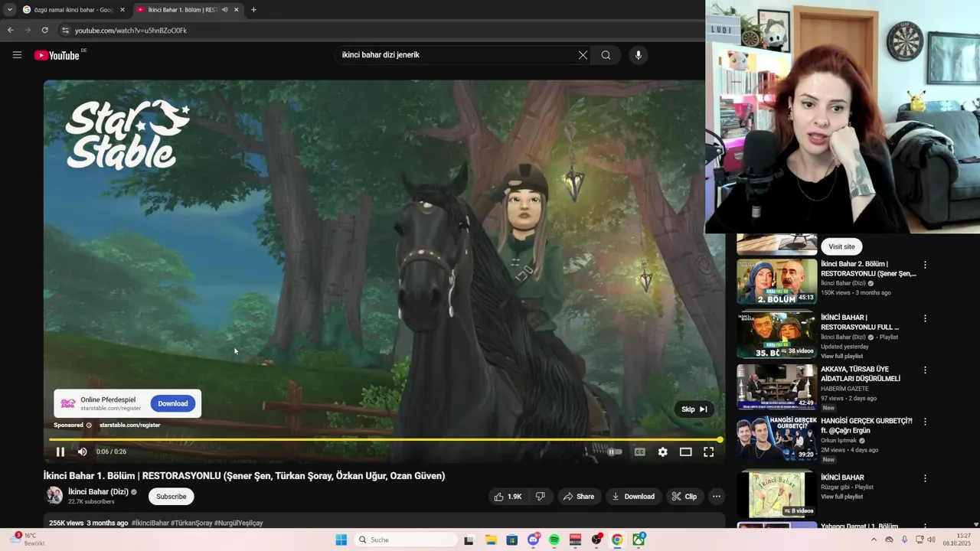Like the video with thumbs up
Screen dimensions: 980x551
click(508, 497)
